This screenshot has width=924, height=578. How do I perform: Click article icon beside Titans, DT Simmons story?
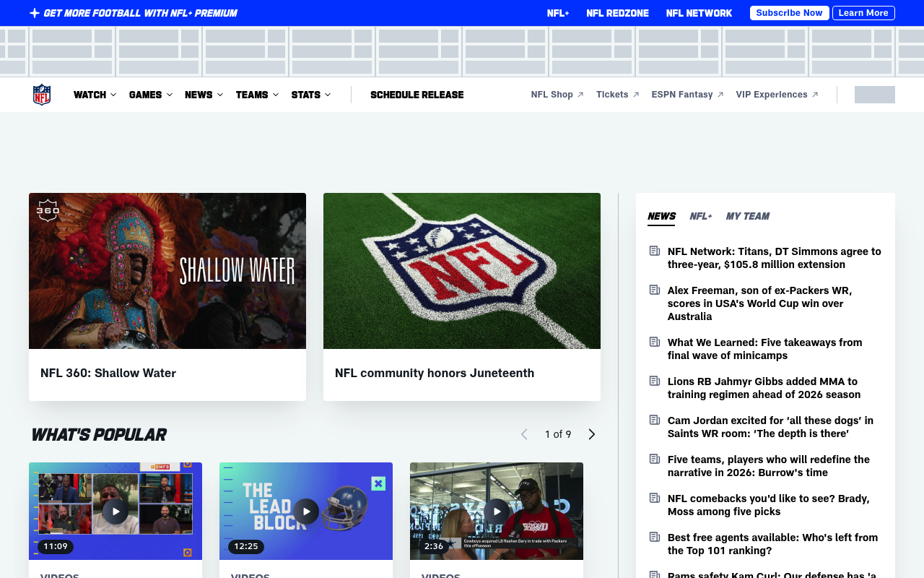[655, 251]
